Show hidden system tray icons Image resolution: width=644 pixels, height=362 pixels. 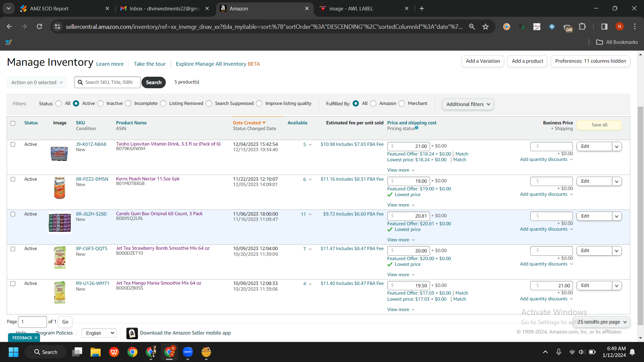[x=545, y=352]
